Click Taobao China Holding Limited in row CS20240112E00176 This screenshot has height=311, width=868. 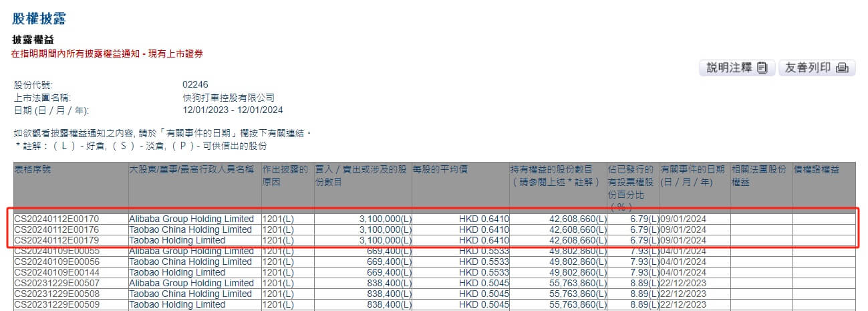coord(190,229)
